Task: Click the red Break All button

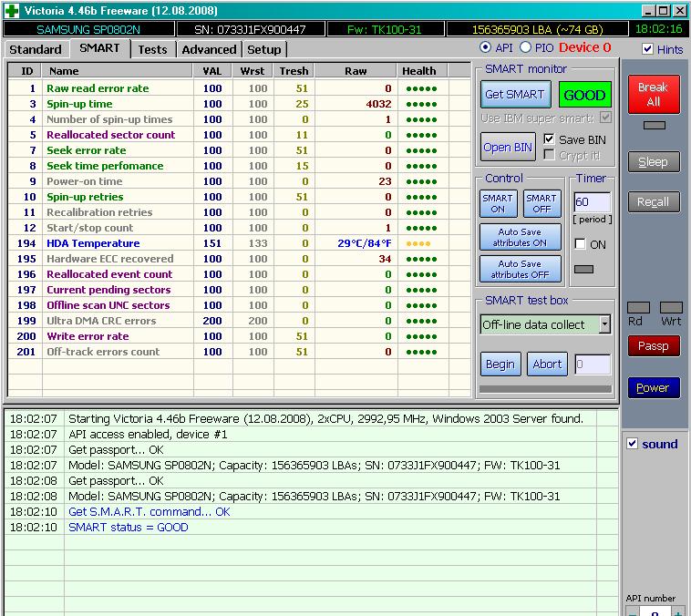Action: [654, 94]
